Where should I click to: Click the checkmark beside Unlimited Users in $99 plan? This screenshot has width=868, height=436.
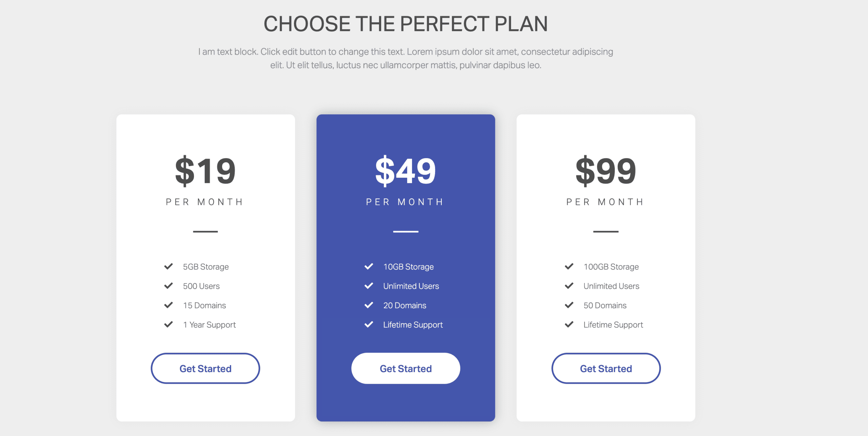coord(569,286)
